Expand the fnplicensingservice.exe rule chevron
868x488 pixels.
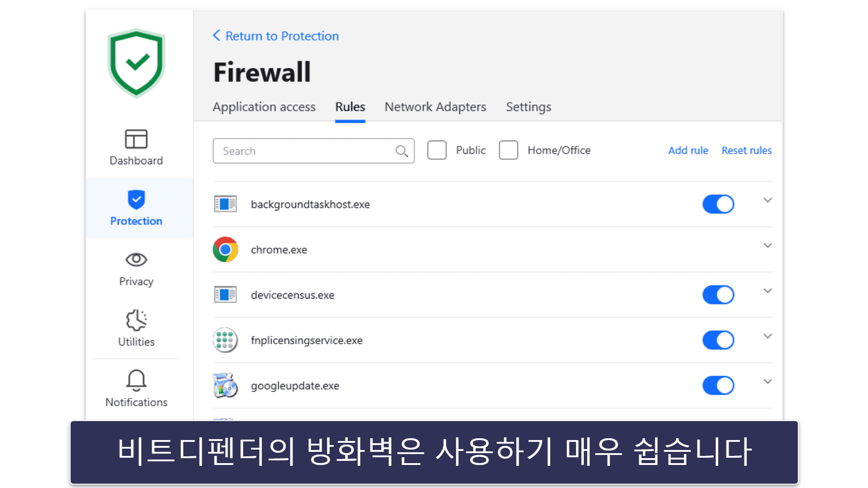[768, 336]
